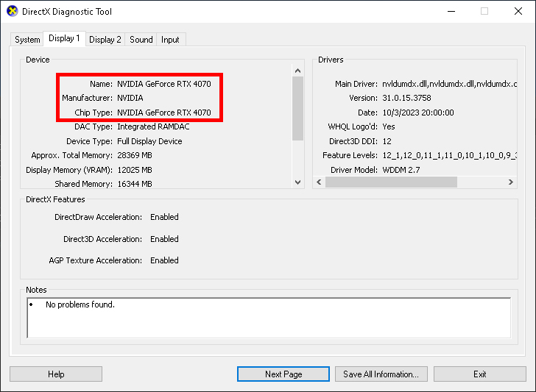Click the Main Driver value nvldumdx.dll

[x=449, y=84]
